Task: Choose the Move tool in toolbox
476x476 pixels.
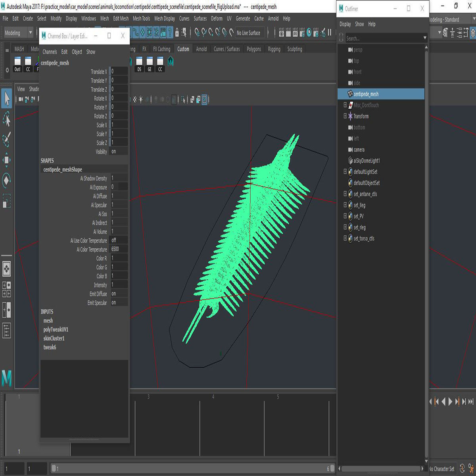Action: coord(7,160)
